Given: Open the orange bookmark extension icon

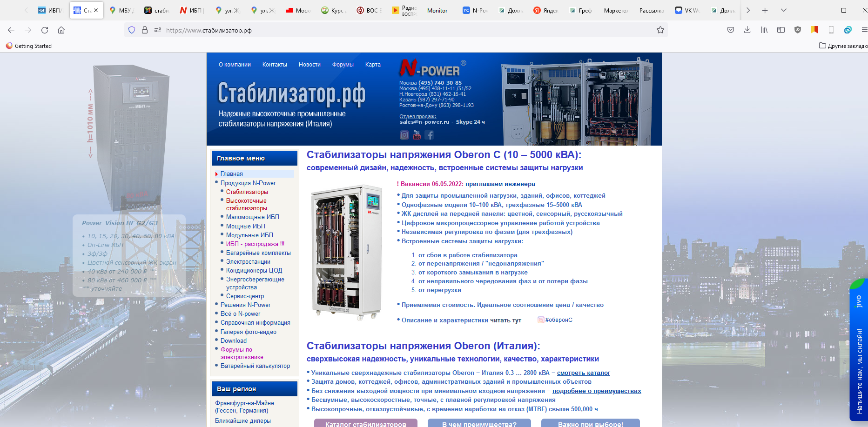Looking at the screenshot, I should (814, 30).
